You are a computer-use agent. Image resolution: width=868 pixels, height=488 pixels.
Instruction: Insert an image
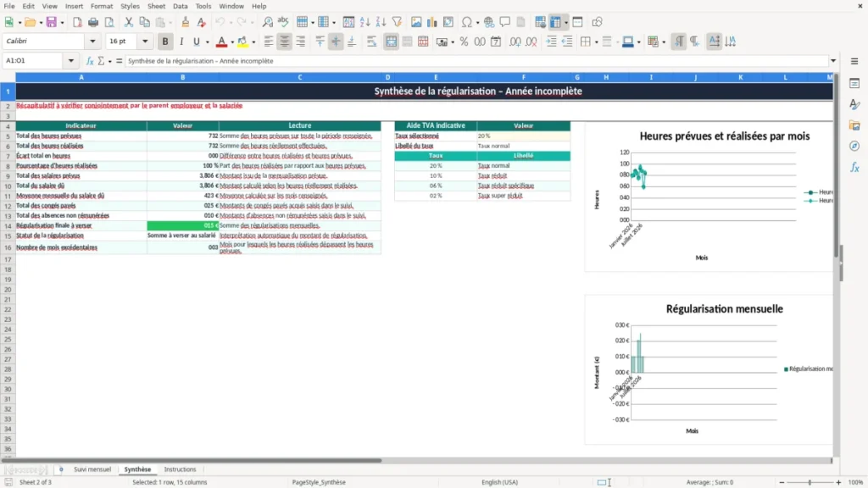tap(416, 22)
